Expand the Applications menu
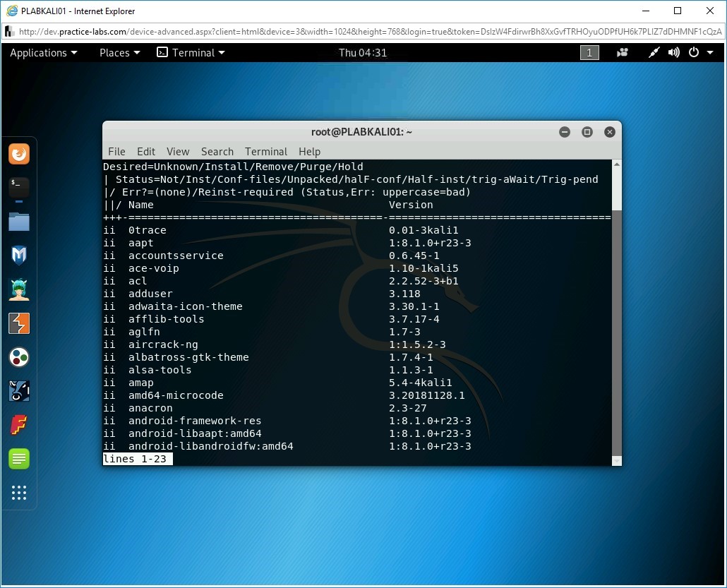The image size is (727, 588). (x=43, y=53)
